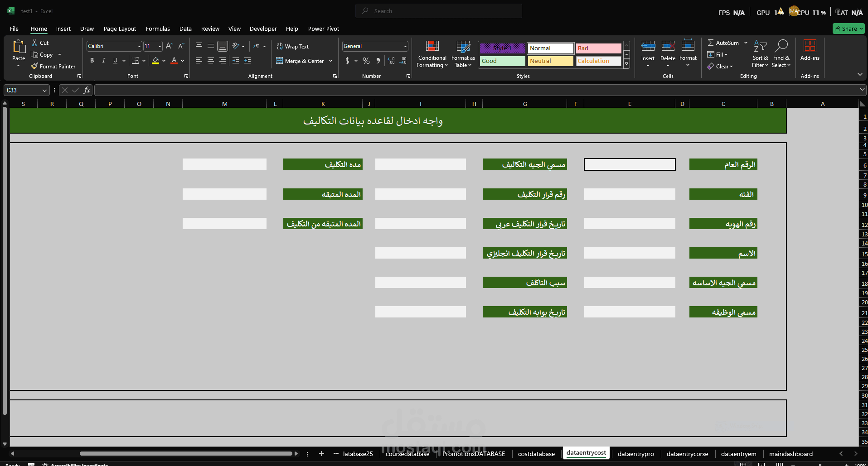This screenshot has height=466, width=868.
Task: Click the Sort & Filter icon
Action: click(760, 46)
